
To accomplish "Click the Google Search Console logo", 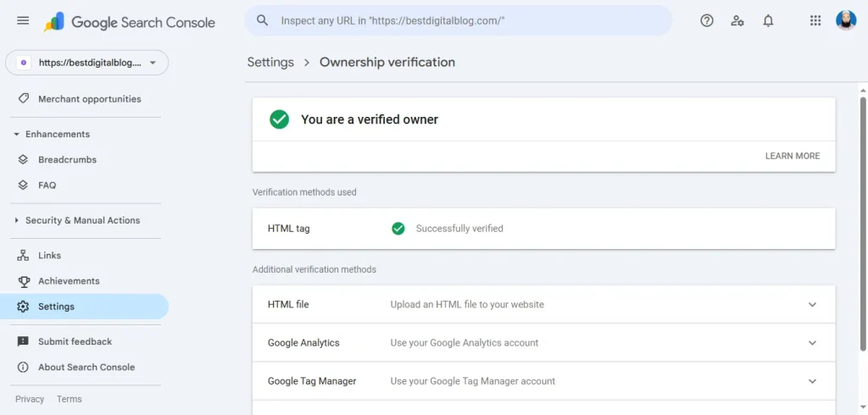I will (130, 22).
